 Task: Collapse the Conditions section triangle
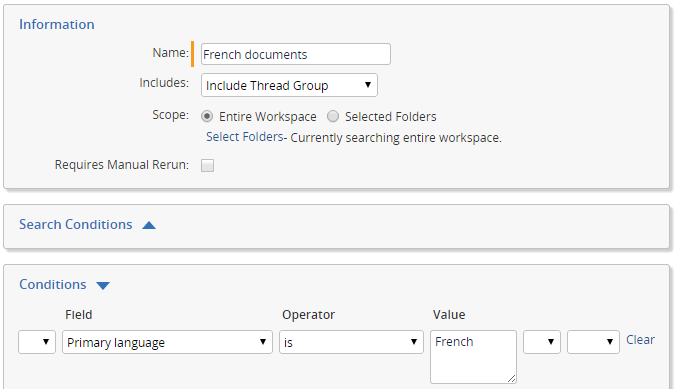pos(103,285)
